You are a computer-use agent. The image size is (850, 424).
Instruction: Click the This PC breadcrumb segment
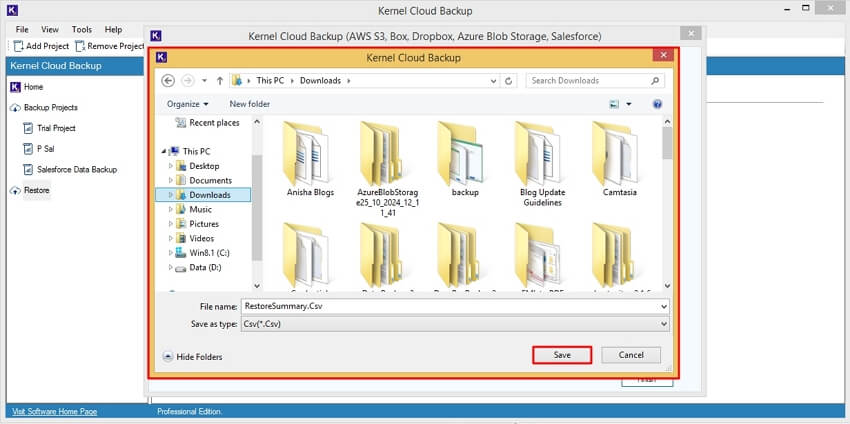[x=270, y=80]
